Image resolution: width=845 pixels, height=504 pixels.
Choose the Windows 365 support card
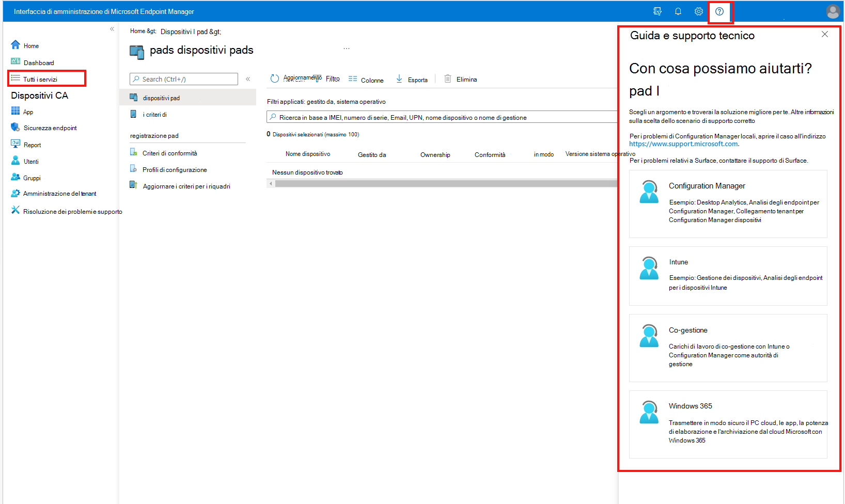coord(728,424)
